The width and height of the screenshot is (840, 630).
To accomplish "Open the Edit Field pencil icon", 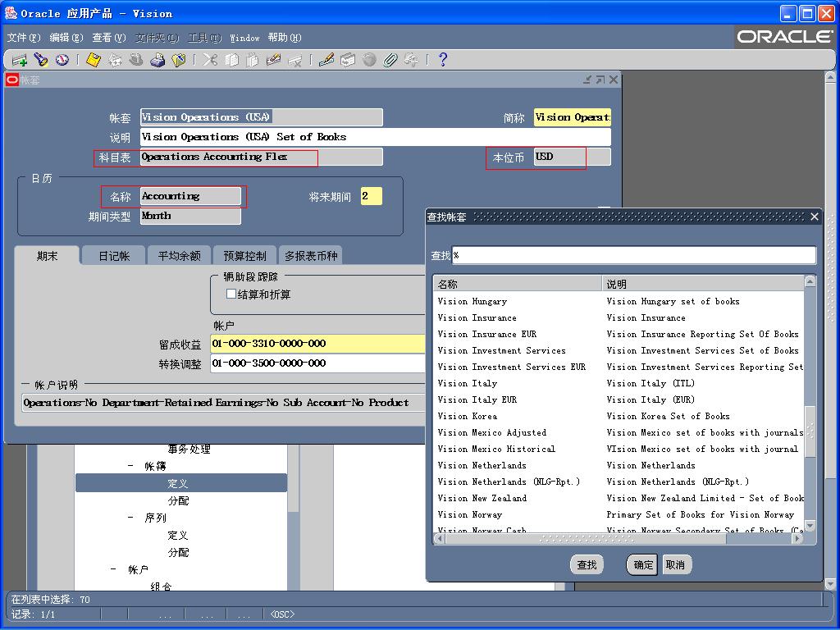I will tap(326, 60).
